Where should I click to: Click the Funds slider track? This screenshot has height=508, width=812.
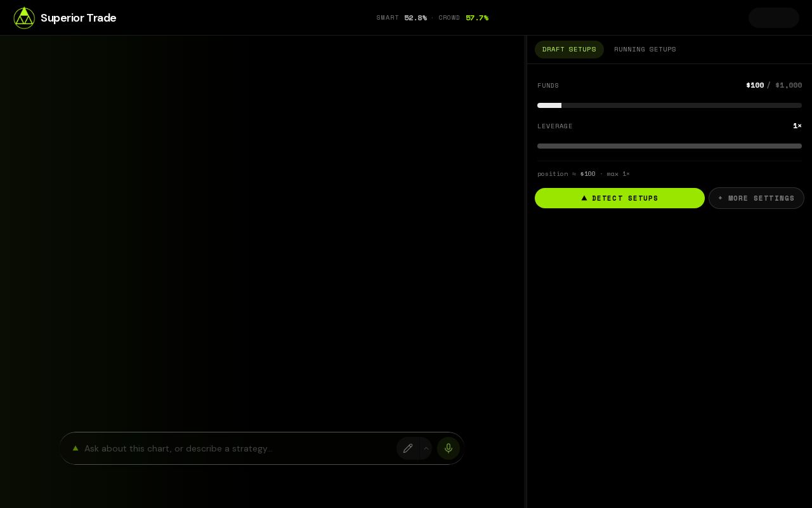click(669, 105)
